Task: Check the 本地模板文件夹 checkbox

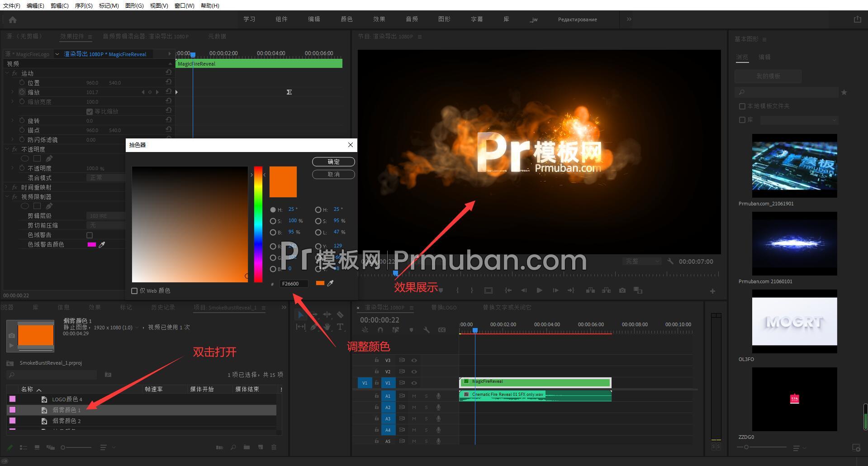Action: pyautogui.click(x=742, y=106)
